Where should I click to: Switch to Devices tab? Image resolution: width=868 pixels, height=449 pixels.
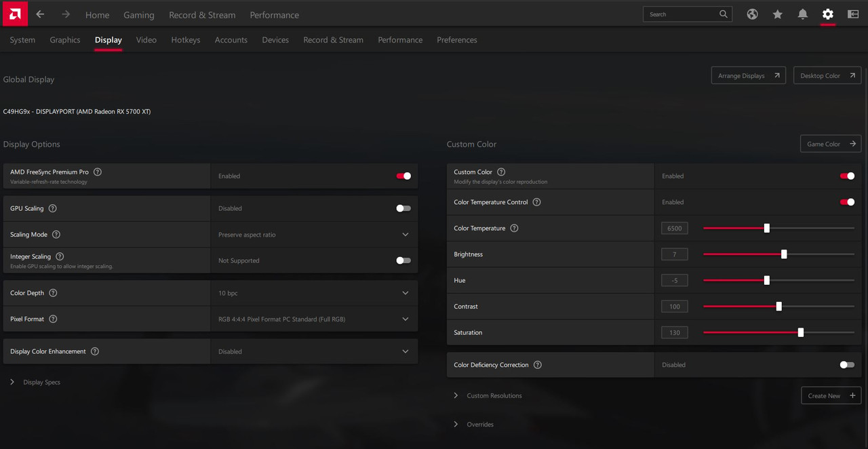(x=275, y=40)
